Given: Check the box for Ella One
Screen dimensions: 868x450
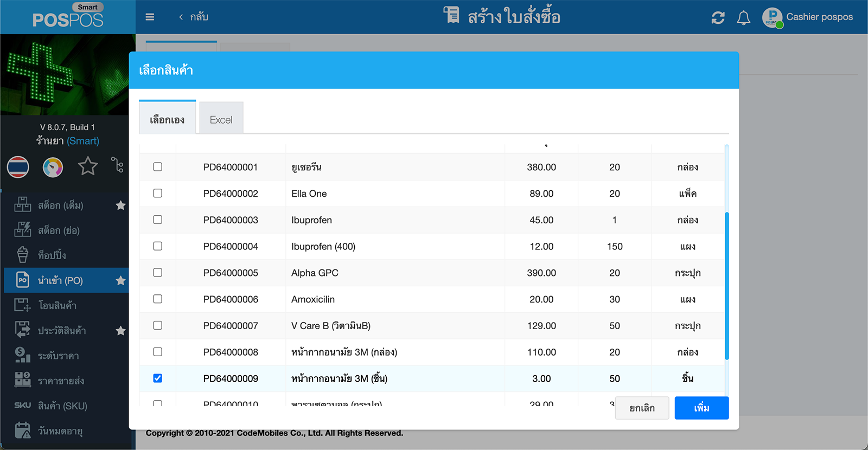Looking at the screenshot, I should [157, 194].
